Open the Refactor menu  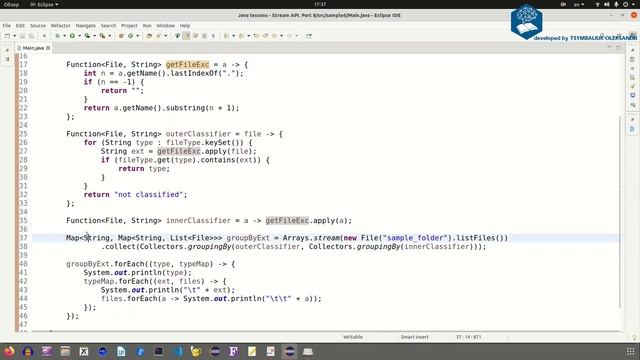click(x=61, y=26)
